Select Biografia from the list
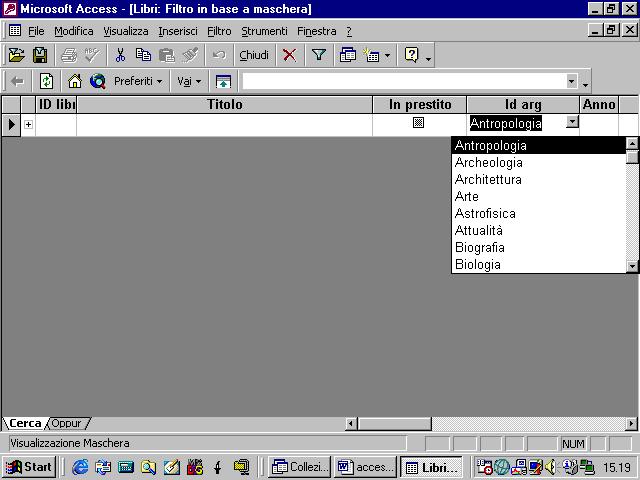The width and height of the screenshot is (640, 480). coord(539,247)
